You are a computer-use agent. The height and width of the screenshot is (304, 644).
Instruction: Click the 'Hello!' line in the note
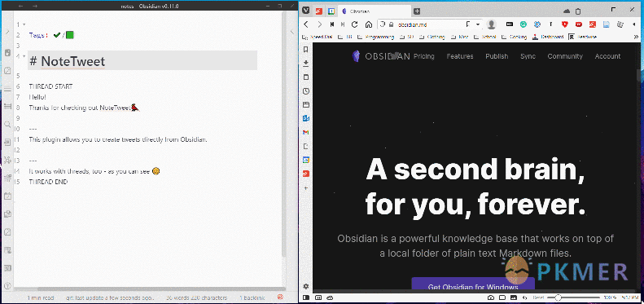[x=37, y=97]
